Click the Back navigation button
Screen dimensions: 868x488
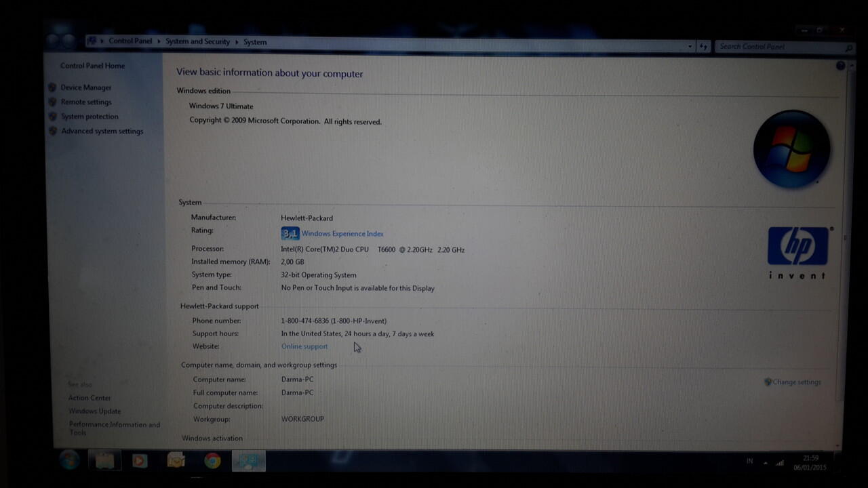pos(53,39)
